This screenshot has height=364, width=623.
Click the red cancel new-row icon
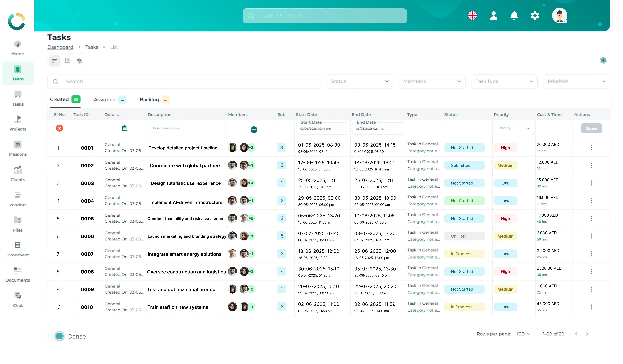click(60, 128)
